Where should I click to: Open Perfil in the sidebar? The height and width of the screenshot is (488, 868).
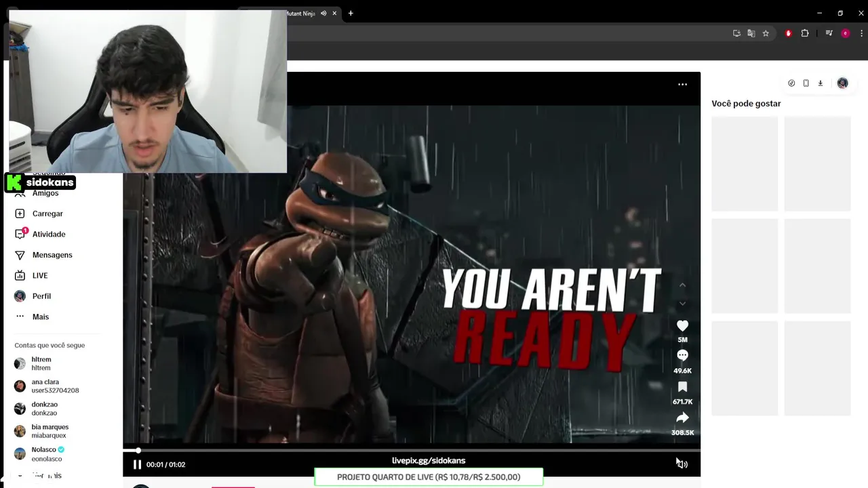pyautogui.click(x=41, y=296)
